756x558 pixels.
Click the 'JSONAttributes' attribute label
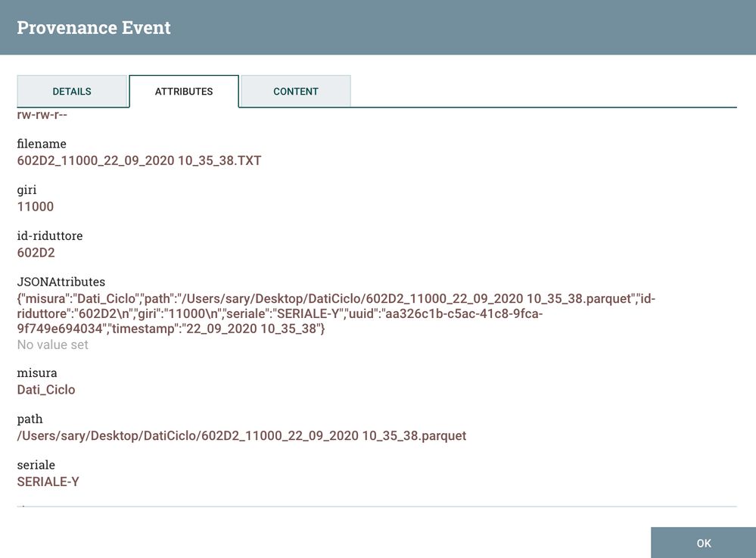61,282
